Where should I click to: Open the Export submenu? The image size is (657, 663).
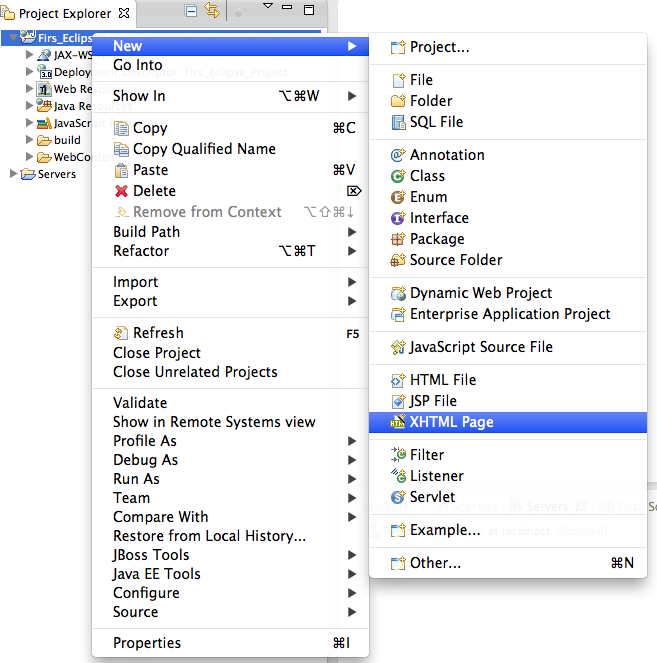click(230, 301)
